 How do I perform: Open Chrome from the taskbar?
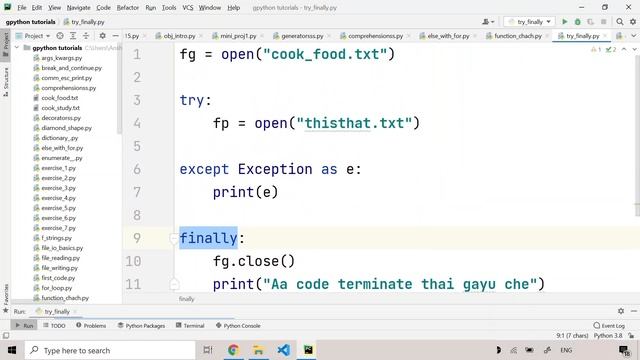[233, 350]
